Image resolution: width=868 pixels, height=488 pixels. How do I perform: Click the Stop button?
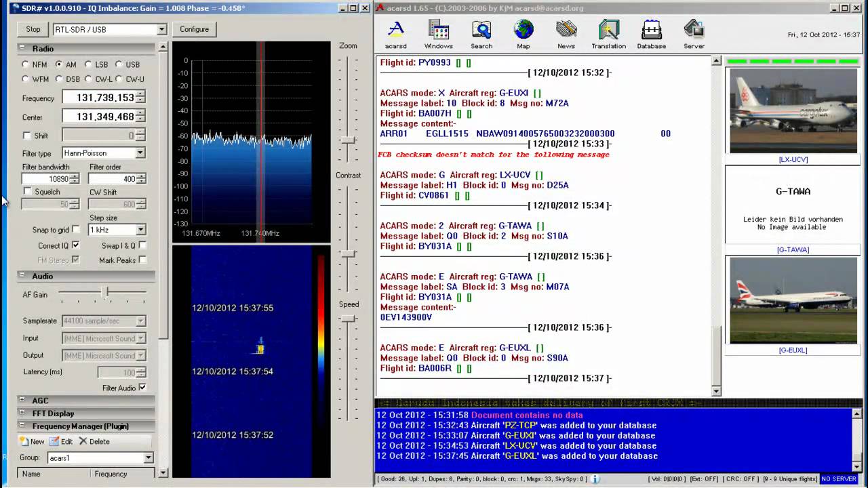pos(33,29)
